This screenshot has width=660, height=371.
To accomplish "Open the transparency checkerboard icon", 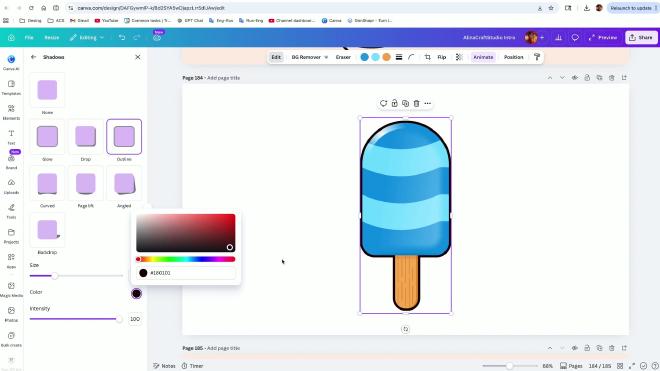I will (459, 57).
